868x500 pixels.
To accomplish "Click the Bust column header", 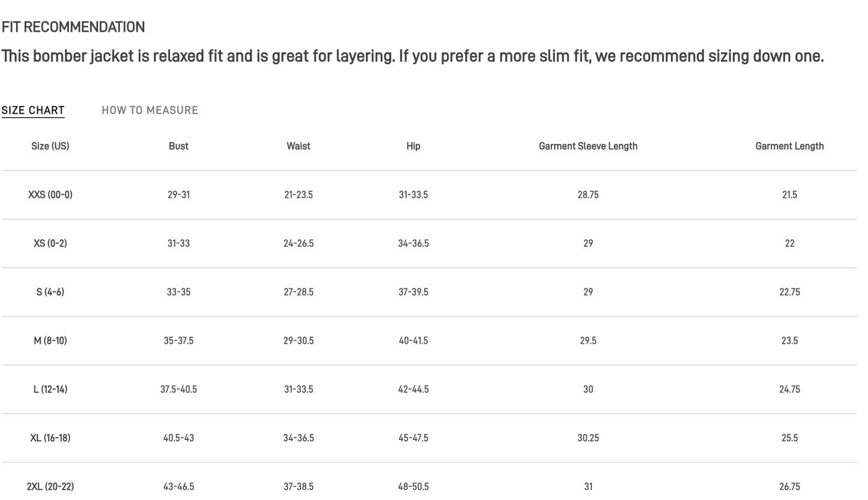I will [178, 146].
